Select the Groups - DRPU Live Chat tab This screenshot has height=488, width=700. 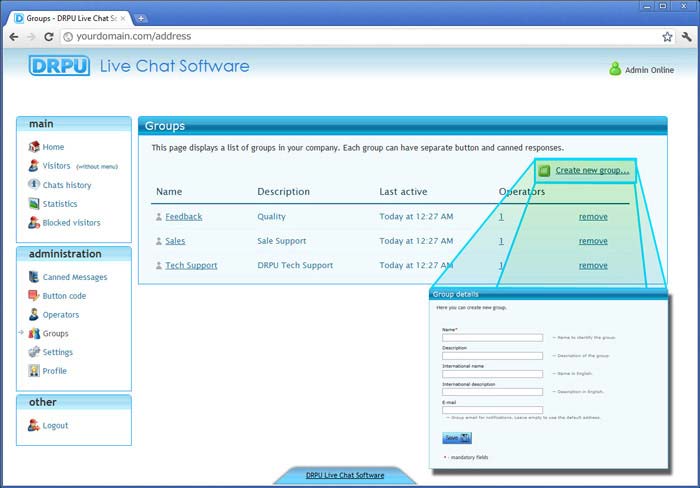[69, 18]
